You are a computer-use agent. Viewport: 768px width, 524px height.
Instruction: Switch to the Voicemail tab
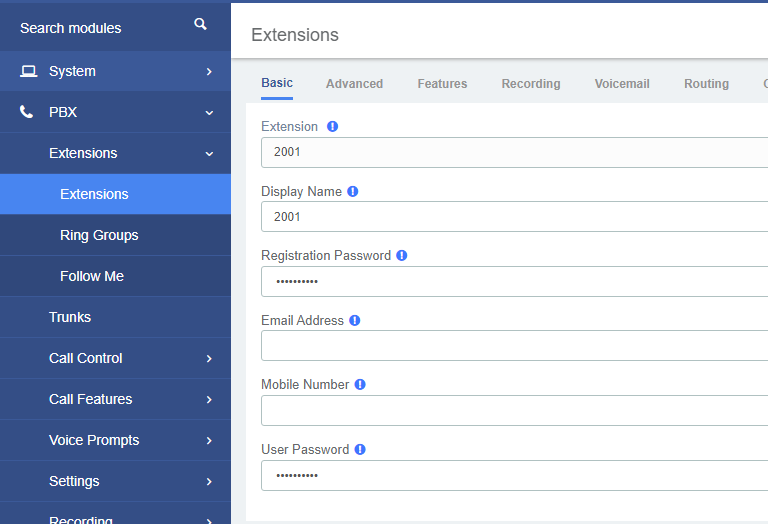pos(622,84)
